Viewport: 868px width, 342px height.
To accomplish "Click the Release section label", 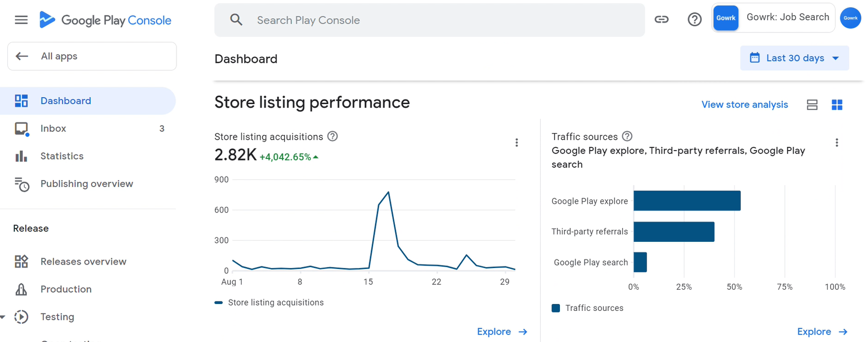I will 31,228.
